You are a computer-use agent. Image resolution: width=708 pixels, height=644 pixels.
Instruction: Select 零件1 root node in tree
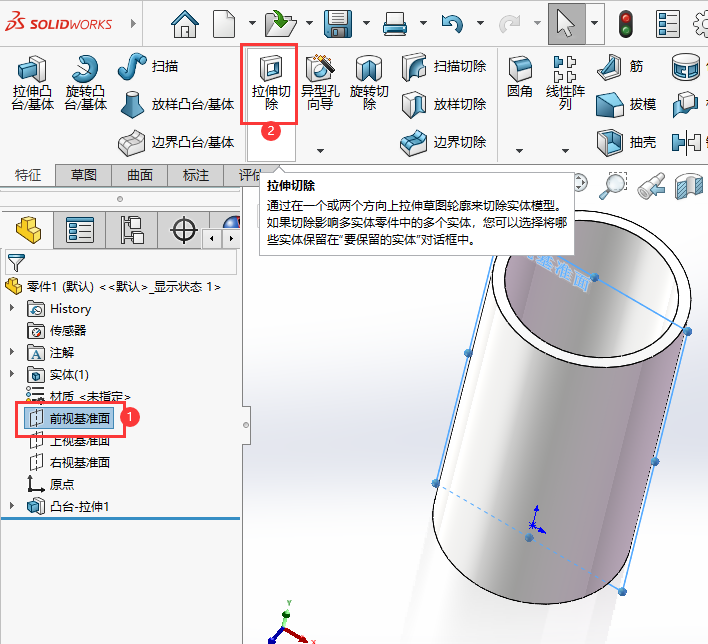(x=112, y=286)
